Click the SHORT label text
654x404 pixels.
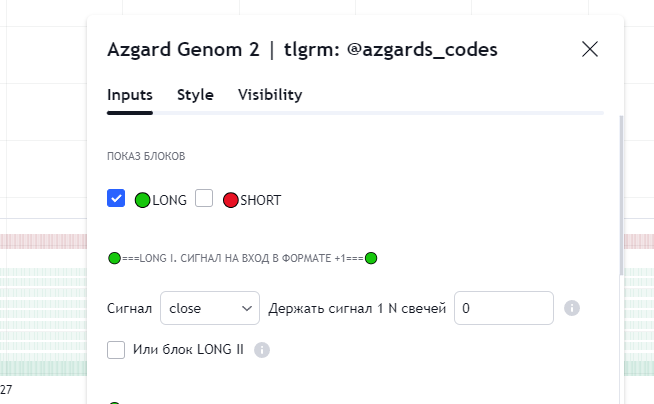261,200
